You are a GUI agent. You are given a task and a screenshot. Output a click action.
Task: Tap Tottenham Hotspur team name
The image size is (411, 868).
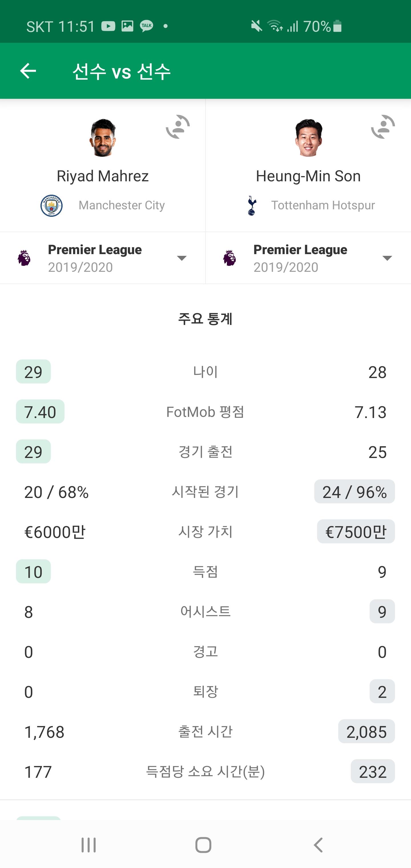click(323, 205)
